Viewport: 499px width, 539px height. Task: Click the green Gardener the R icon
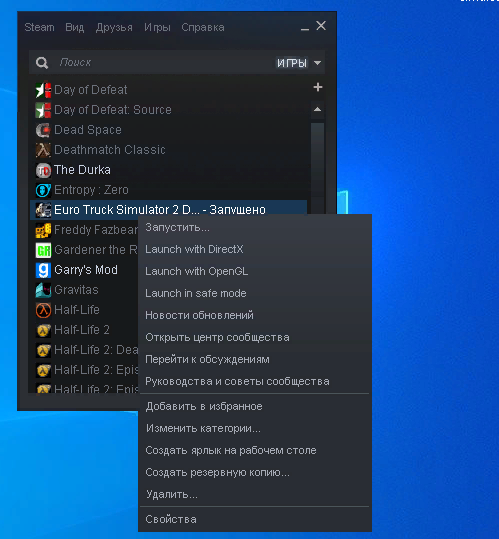[x=43, y=250]
